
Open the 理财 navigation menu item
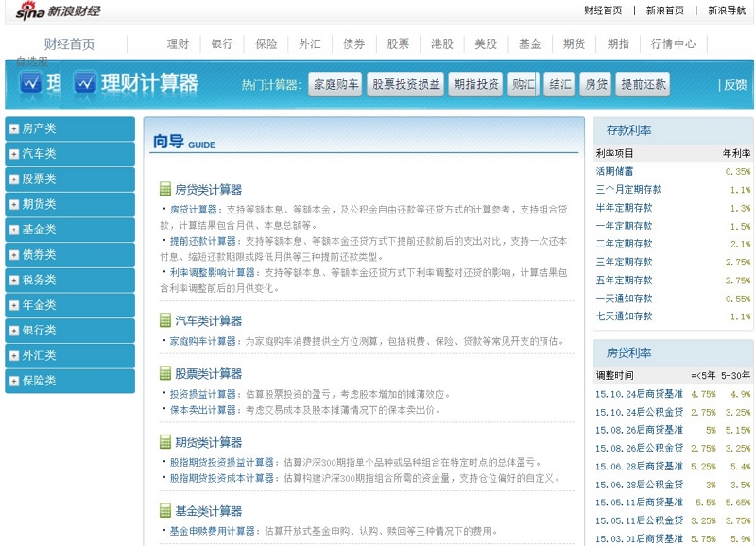click(x=178, y=43)
